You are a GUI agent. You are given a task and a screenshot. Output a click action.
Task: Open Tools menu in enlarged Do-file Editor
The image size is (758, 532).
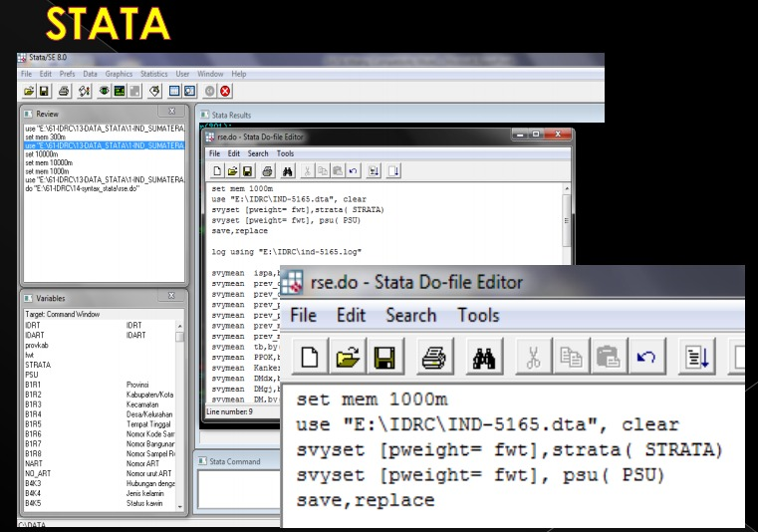coord(478,315)
